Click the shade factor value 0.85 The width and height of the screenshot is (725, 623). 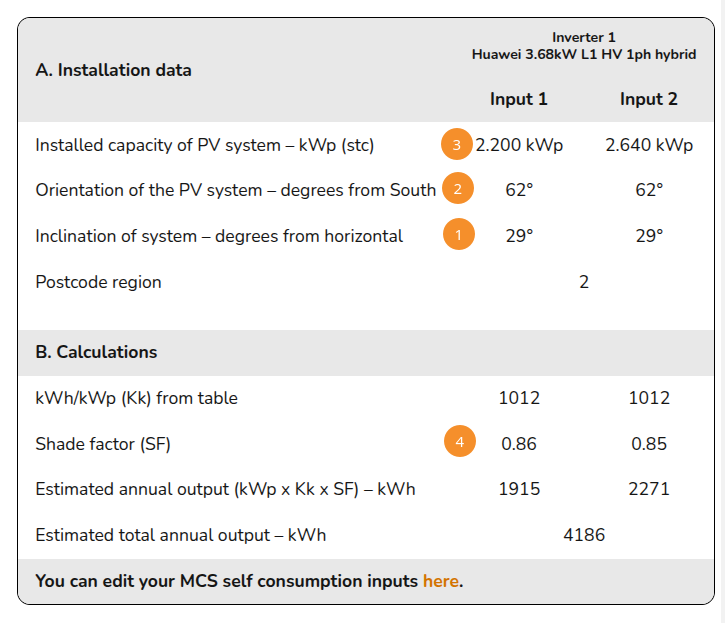(x=649, y=444)
